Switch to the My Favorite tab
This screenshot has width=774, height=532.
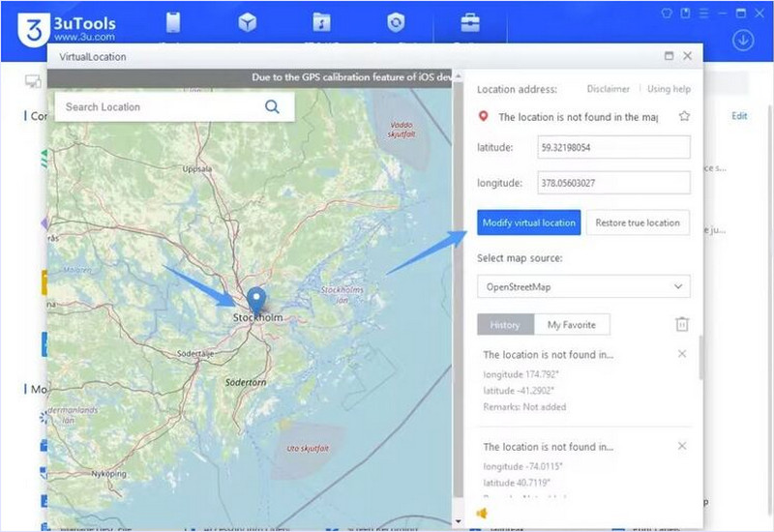click(572, 325)
